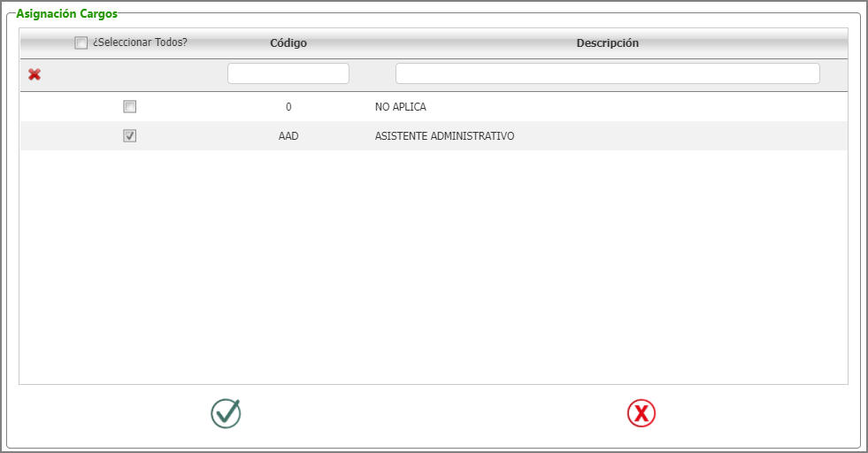This screenshot has width=868, height=453.
Task: Toggle the ¿Seleccionar Todos? checkbox
Action: click(81, 42)
